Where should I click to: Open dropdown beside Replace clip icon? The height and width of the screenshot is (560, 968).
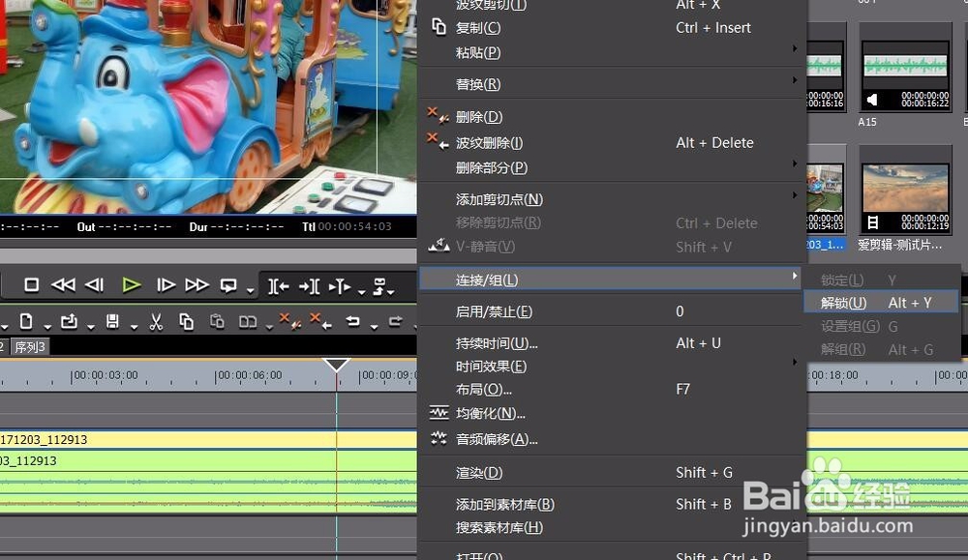coord(269,327)
